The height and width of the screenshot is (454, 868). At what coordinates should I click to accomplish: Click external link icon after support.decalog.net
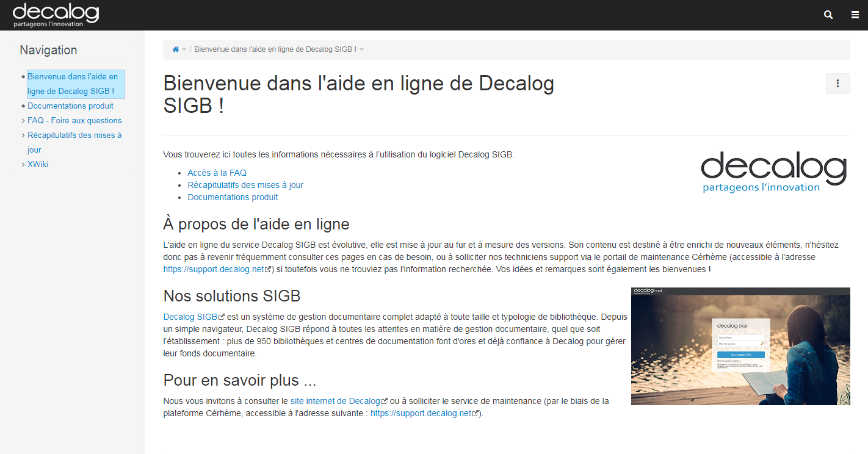pos(267,268)
